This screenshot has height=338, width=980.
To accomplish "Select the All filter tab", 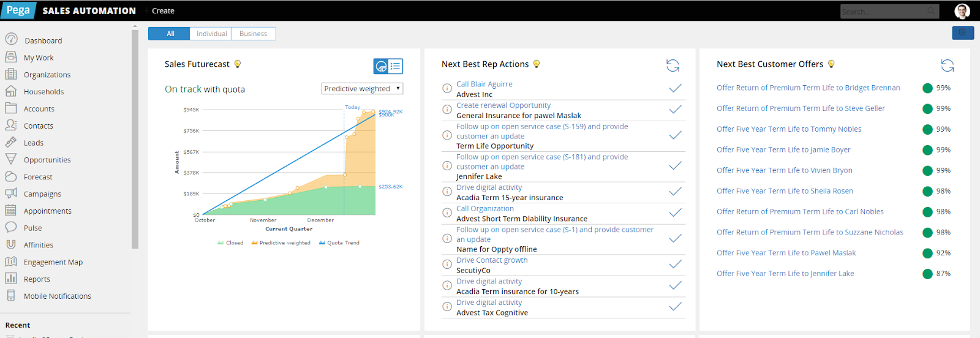I will [x=169, y=34].
